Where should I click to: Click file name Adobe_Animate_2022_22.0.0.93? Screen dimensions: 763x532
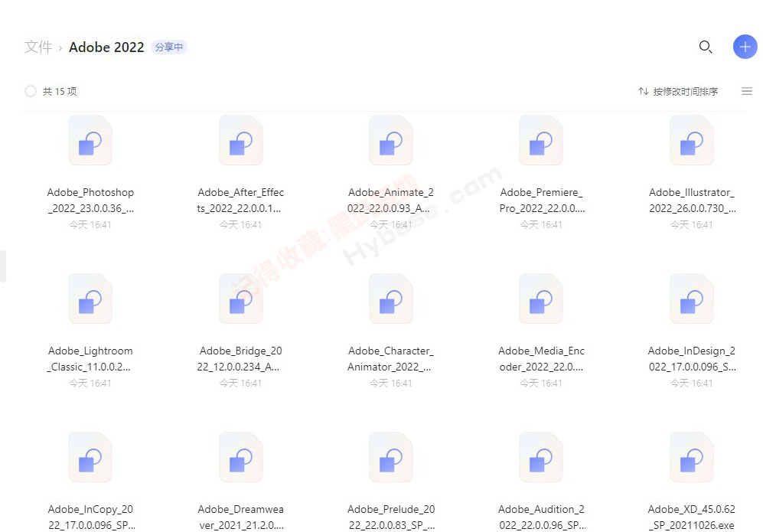pyautogui.click(x=391, y=200)
